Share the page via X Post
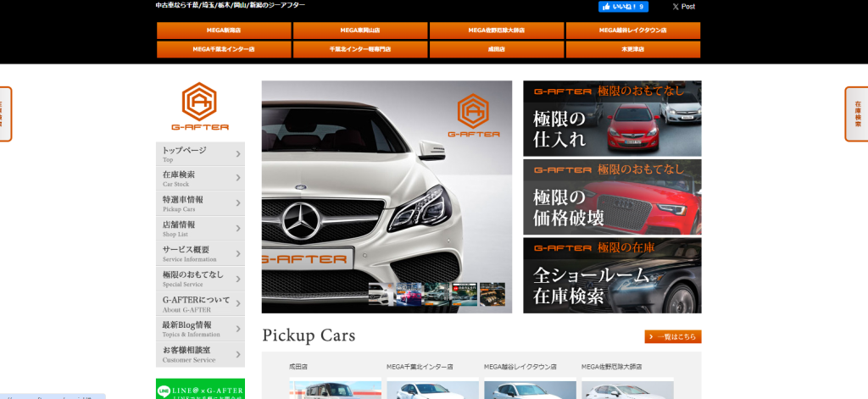 pyautogui.click(x=683, y=7)
